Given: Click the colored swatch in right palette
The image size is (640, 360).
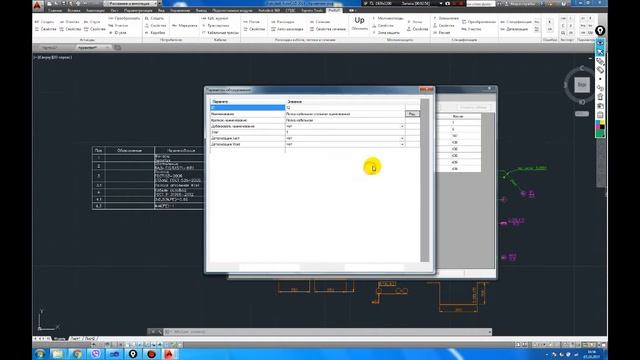Looking at the screenshot, I should point(600,129).
